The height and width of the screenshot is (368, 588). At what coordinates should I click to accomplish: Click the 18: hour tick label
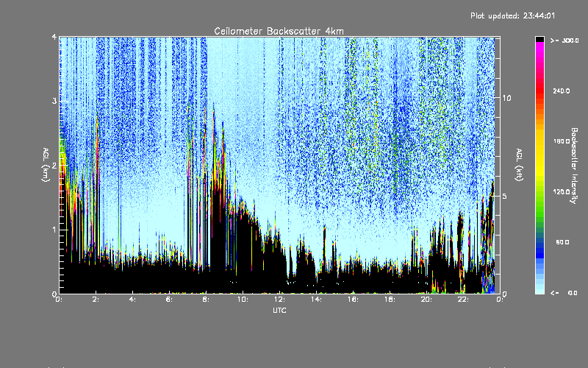click(x=390, y=300)
